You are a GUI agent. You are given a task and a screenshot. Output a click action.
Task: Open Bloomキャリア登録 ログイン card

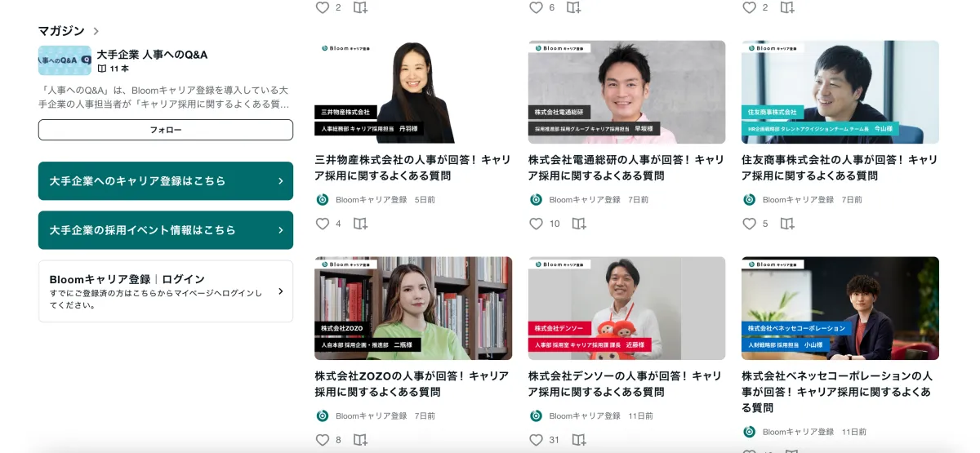click(x=166, y=291)
